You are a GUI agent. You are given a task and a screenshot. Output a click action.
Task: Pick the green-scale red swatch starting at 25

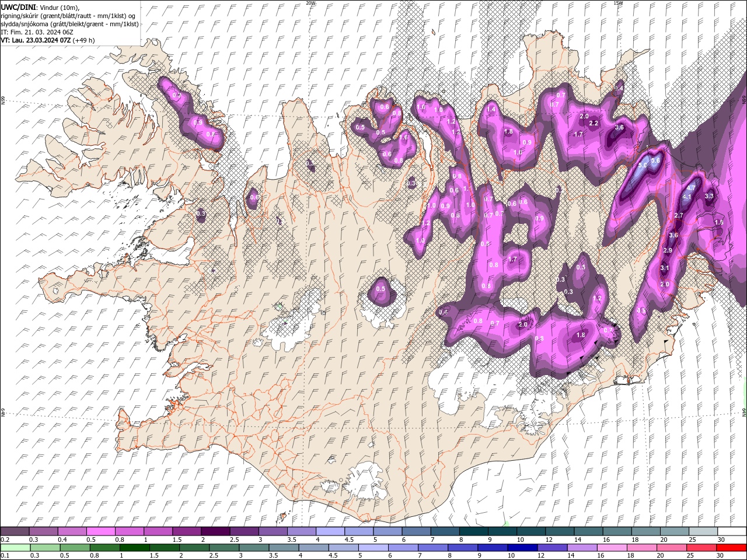point(700,548)
